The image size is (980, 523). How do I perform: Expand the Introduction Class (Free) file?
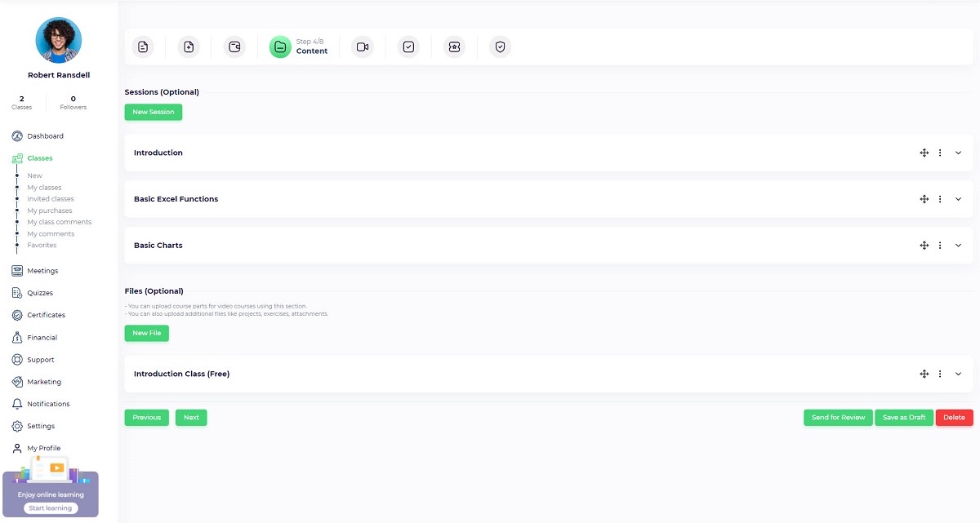[959, 375]
